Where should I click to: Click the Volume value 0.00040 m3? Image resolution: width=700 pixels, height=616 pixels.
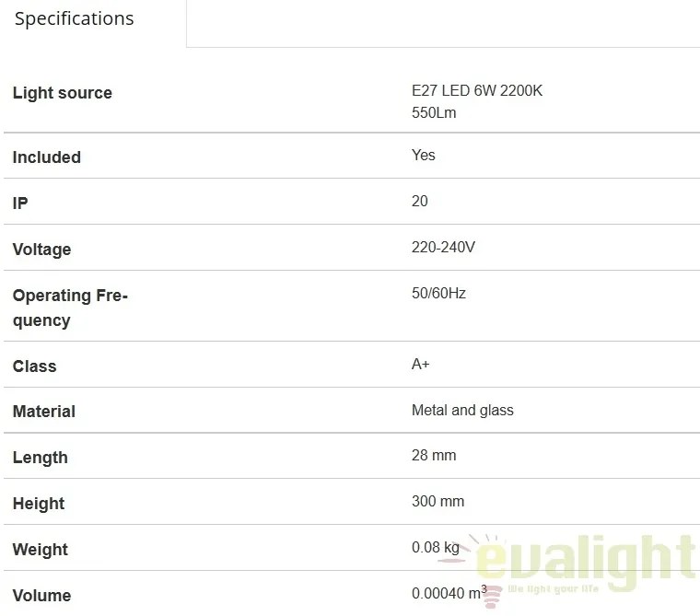tap(449, 593)
